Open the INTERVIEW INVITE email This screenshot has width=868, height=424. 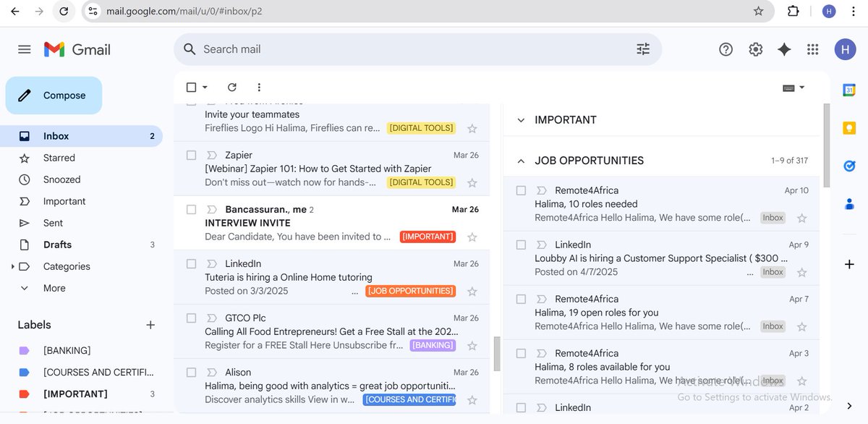tap(331, 223)
